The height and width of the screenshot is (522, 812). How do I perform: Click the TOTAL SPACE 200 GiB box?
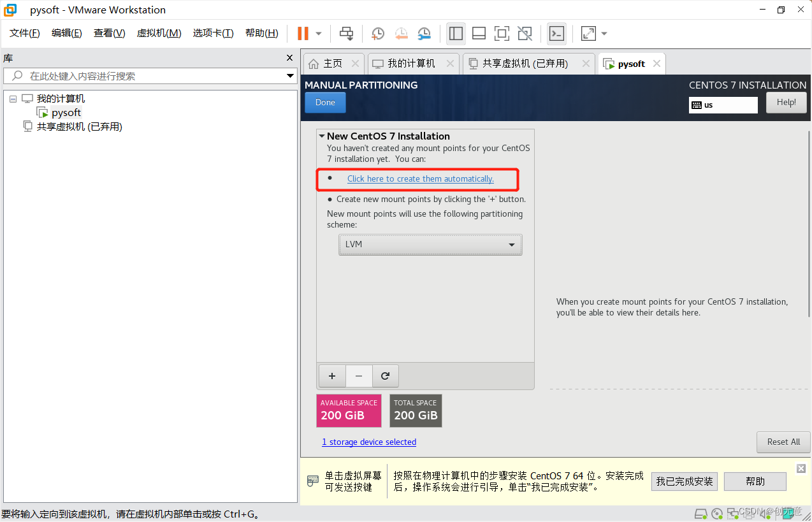pos(416,410)
